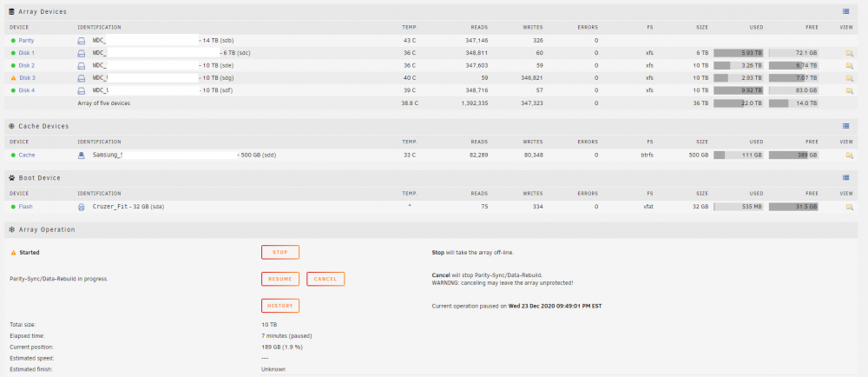Open parity check History

point(280,306)
